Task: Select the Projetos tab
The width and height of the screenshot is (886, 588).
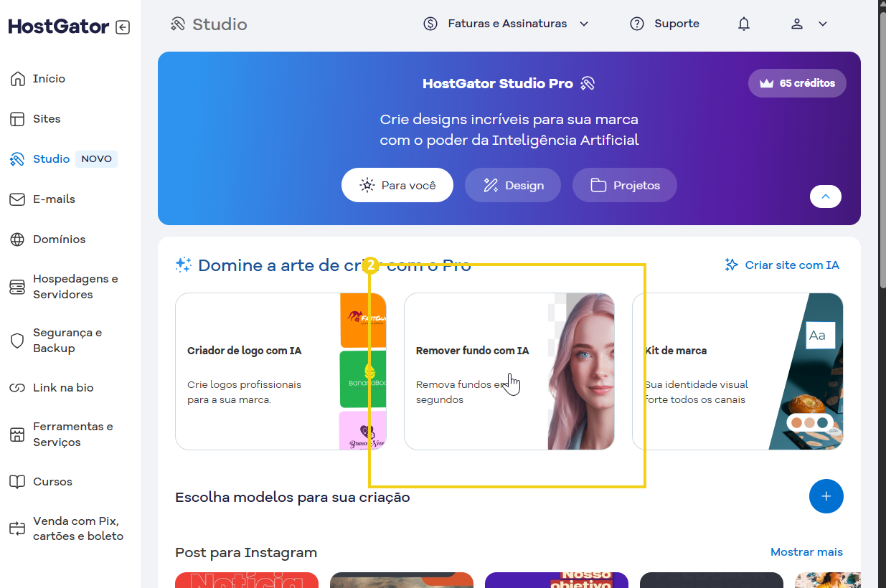Action: (625, 185)
